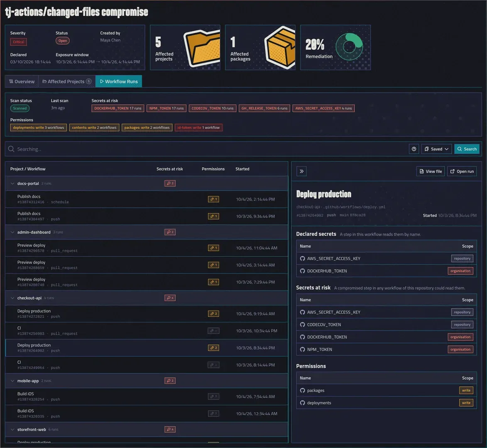The image size is (487, 448).
Task: Collapse the admin-dashboard project group
Action: 12,232
